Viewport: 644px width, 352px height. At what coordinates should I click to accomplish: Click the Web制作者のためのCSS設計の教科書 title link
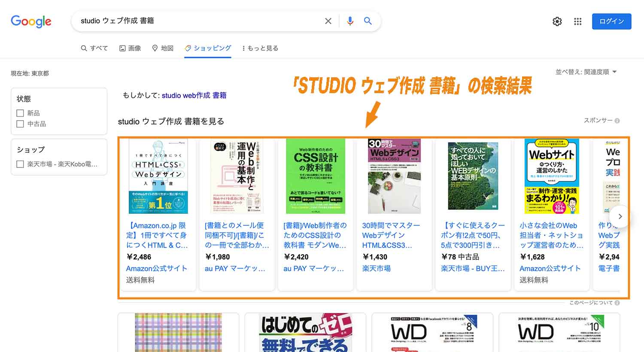coord(315,235)
